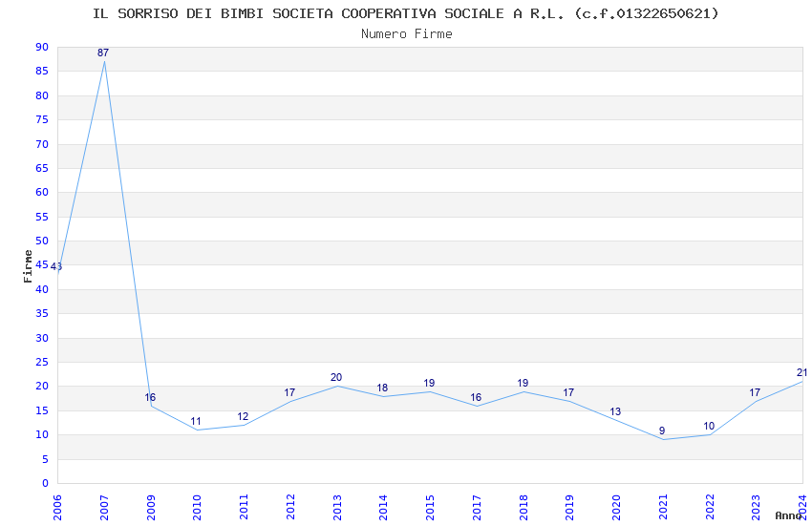The image size is (812, 525).
Task: Click the chart title with the cooperative name
Action: (x=406, y=13)
